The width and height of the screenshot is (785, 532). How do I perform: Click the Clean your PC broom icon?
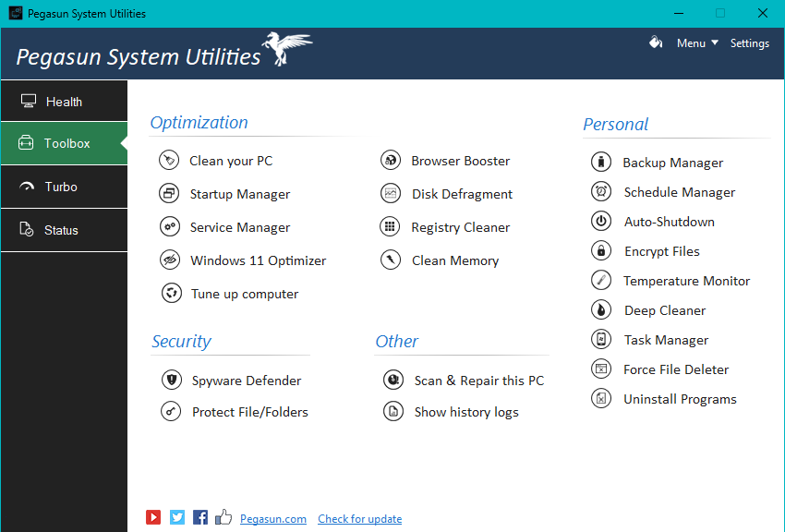pos(169,161)
